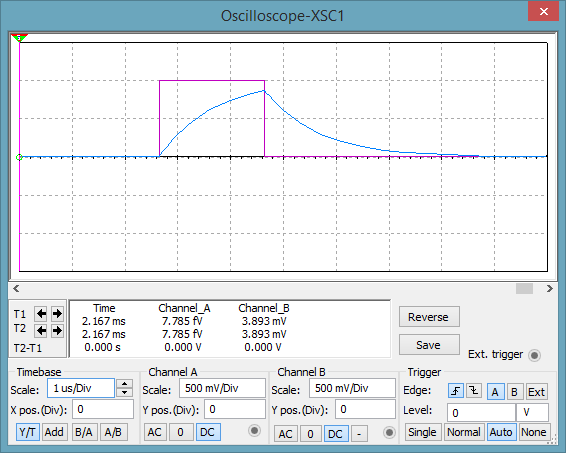Toggle Channel B invert minus button
This screenshot has height=453, width=566.
359,434
